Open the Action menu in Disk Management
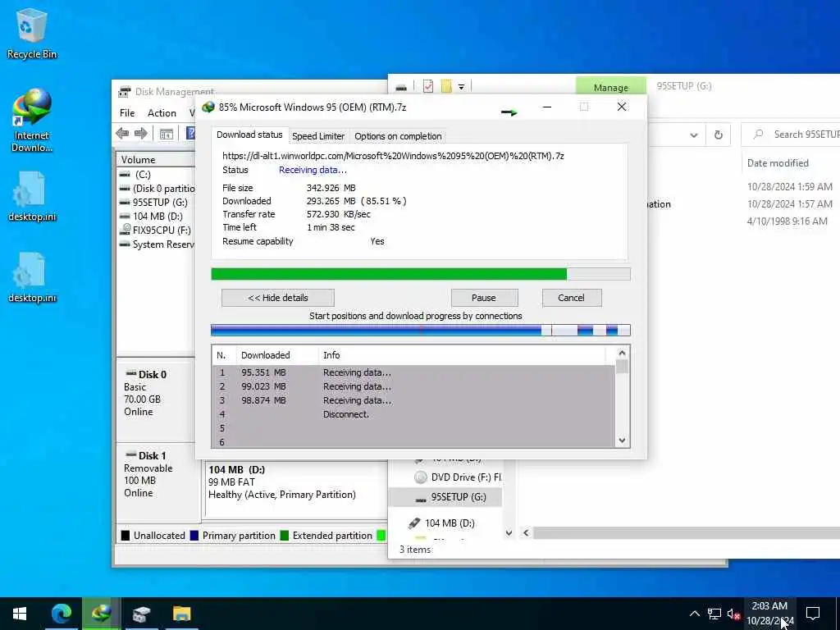 162,113
